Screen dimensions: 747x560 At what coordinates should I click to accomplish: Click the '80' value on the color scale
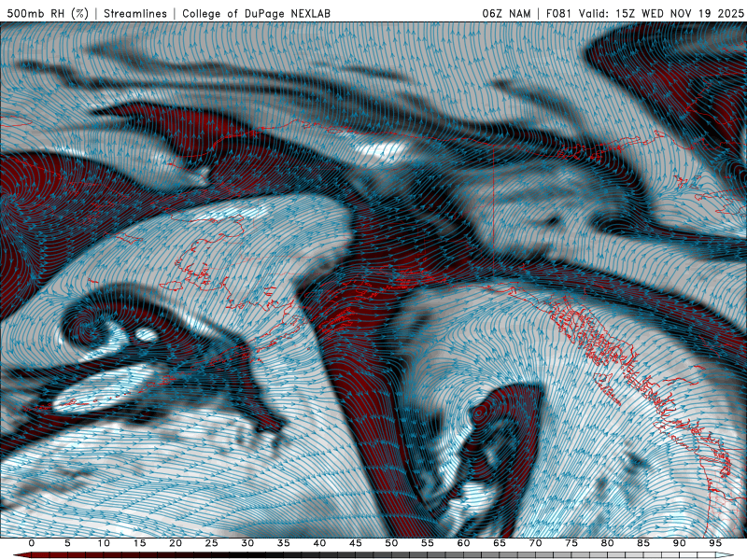point(608,543)
